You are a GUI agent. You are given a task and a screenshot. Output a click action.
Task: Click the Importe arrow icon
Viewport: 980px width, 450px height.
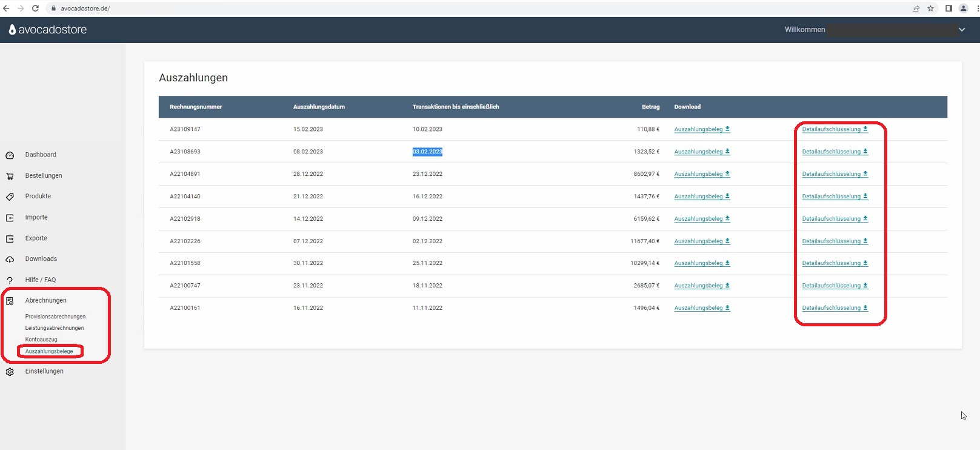click(x=10, y=218)
